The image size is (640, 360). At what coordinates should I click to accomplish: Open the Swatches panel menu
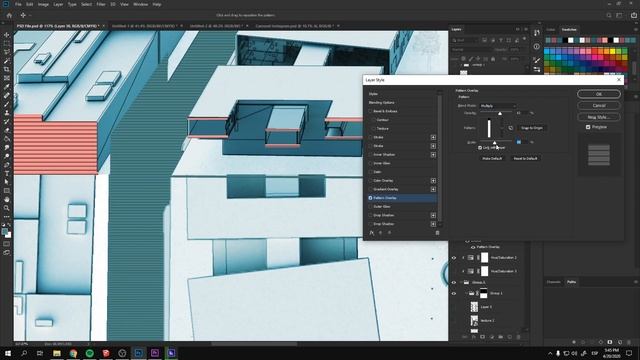coord(636,29)
